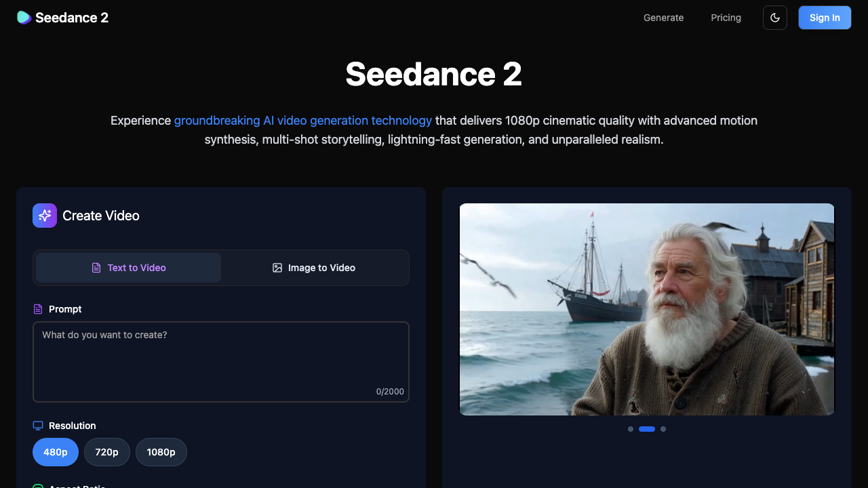Click the sailor showcase image
The image size is (868, 488).
coord(647,309)
